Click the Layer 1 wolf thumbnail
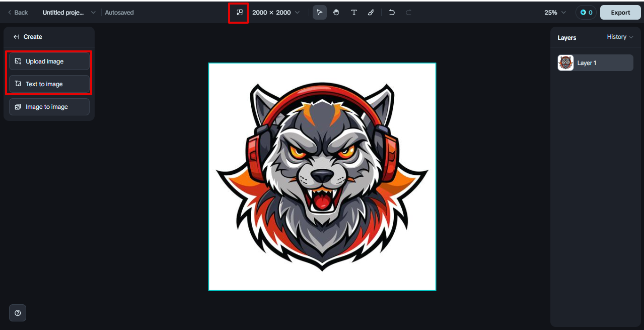The image size is (644, 330). [x=566, y=63]
